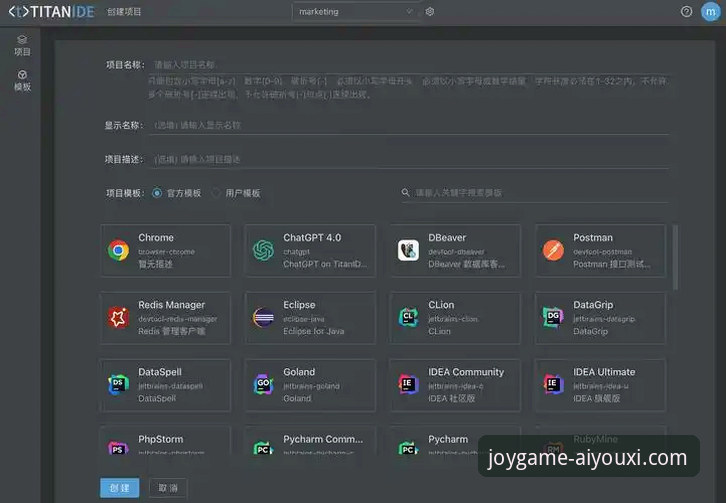This screenshot has height=503, width=726.
Task: Click the 'jetbrains-datagrip' identifier text
Action: click(604, 319)
